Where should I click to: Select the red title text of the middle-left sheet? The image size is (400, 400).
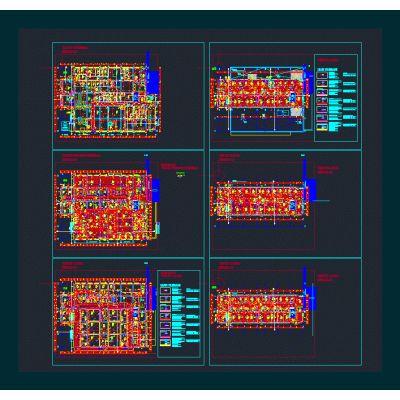click(81, 157)
